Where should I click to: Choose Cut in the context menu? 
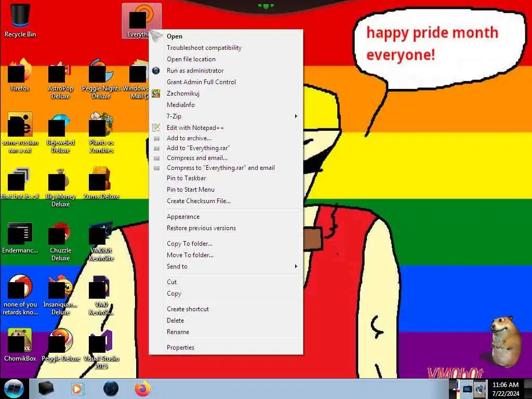click(226, 282)
